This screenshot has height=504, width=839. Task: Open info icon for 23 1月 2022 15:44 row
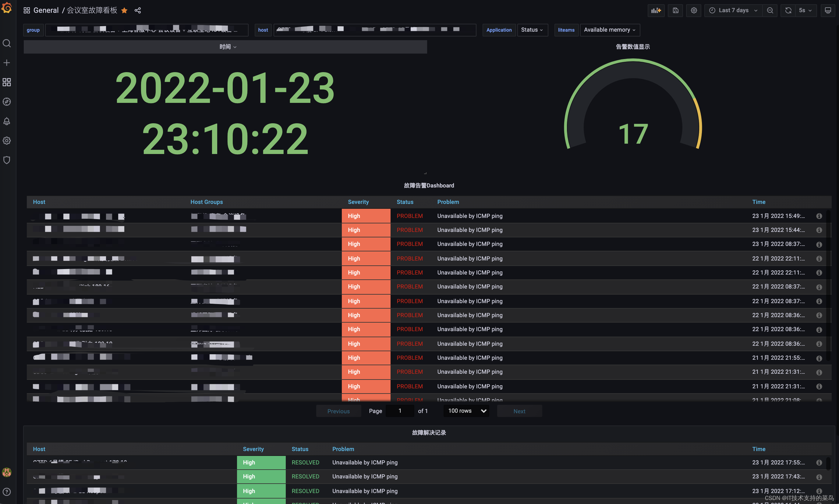pyautogui.click(x=819, y=230)
